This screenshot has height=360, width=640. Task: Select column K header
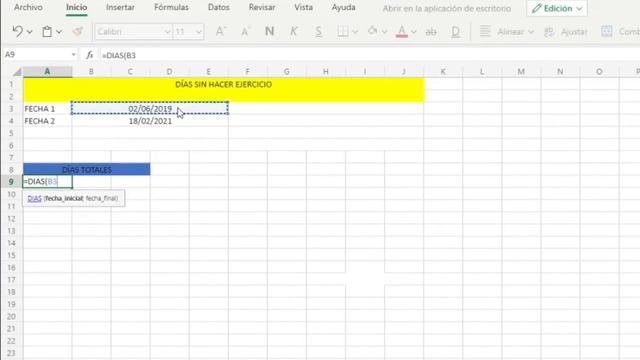(443, 71)
